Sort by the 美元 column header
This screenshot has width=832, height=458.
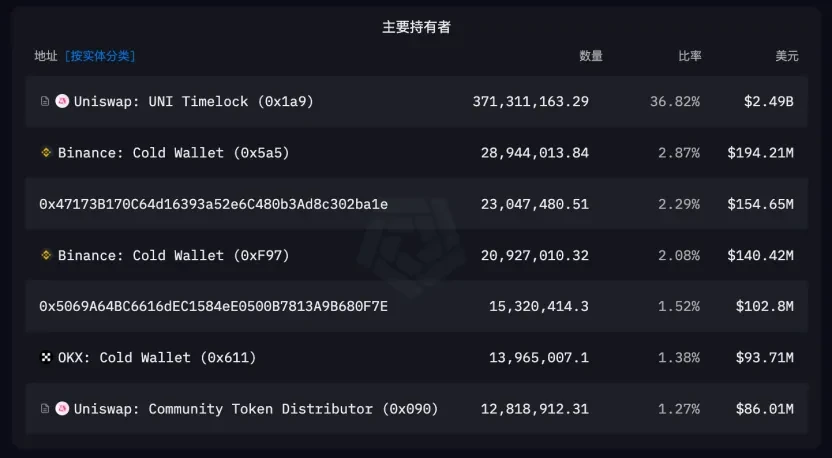(x=786, y=56)
